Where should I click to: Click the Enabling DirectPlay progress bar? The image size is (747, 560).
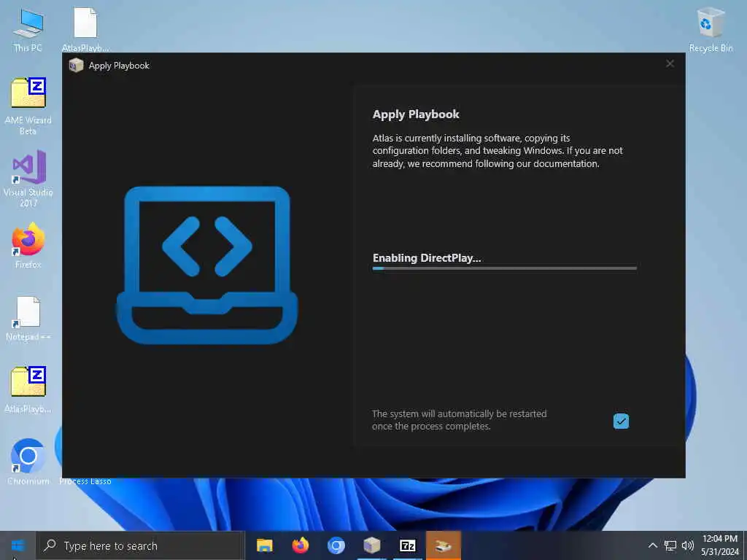[x=505, y=268]
